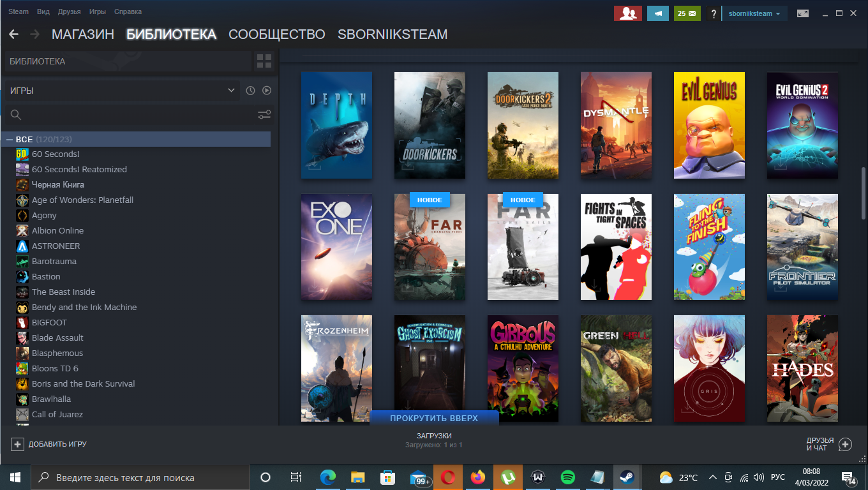Open Fights in Tight Spaces cover
868x490 pixels.
point(616,247)
